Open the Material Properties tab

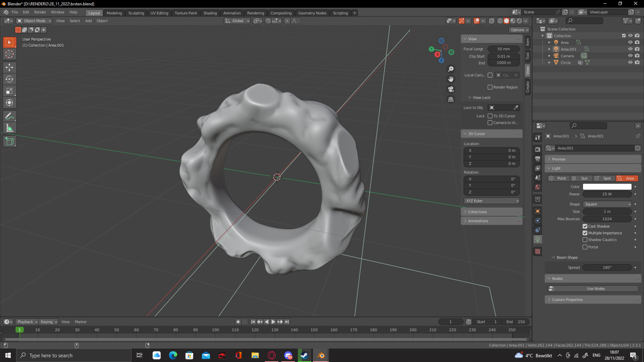[x=537, y=251]
